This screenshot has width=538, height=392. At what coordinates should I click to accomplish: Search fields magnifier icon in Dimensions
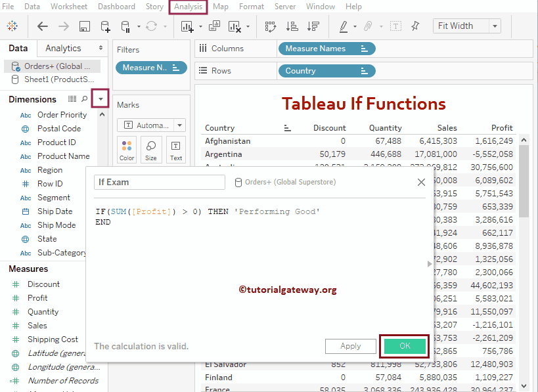coord(84,99)
